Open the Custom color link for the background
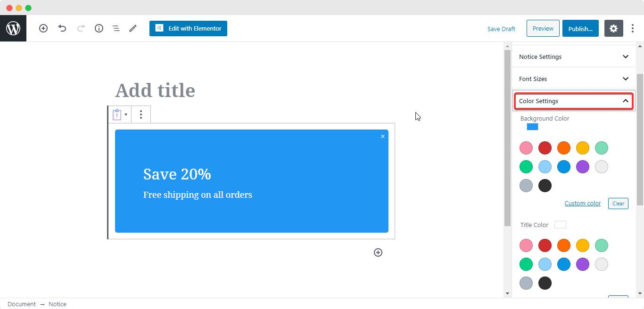The image size is (644, 309). tap(583, 203)
